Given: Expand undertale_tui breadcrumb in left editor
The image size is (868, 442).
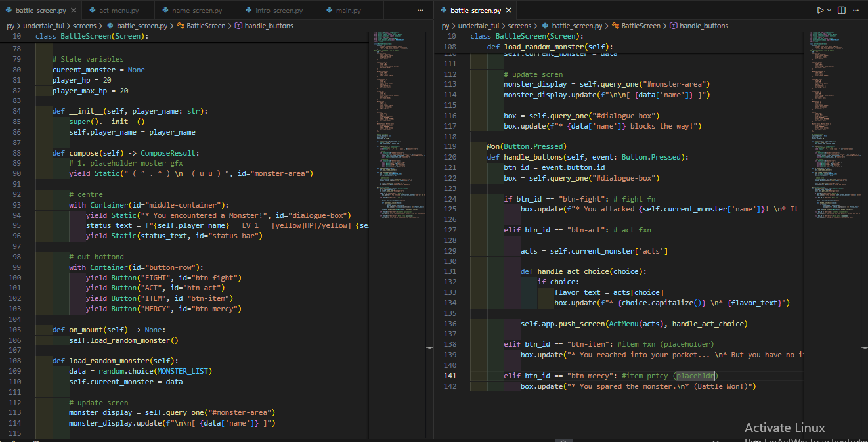Looking at the screenshot, I should tap(43, 26).
